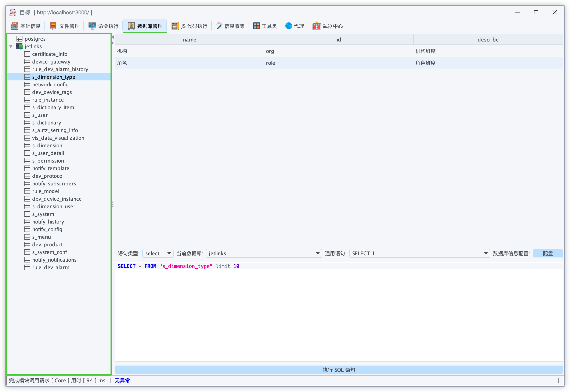Click the JS 代码执行 tab icon
Viewport: 570px width, 392px height.
[175, 26]
